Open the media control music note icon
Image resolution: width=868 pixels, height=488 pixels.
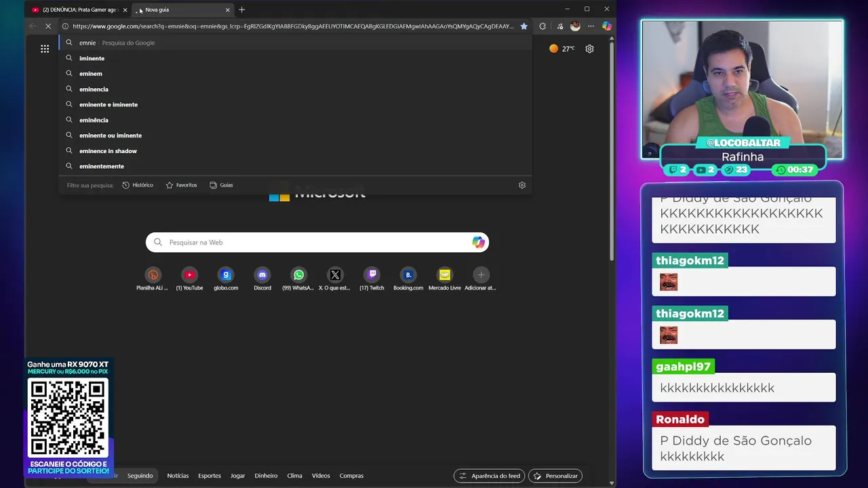tap(559, 26)
